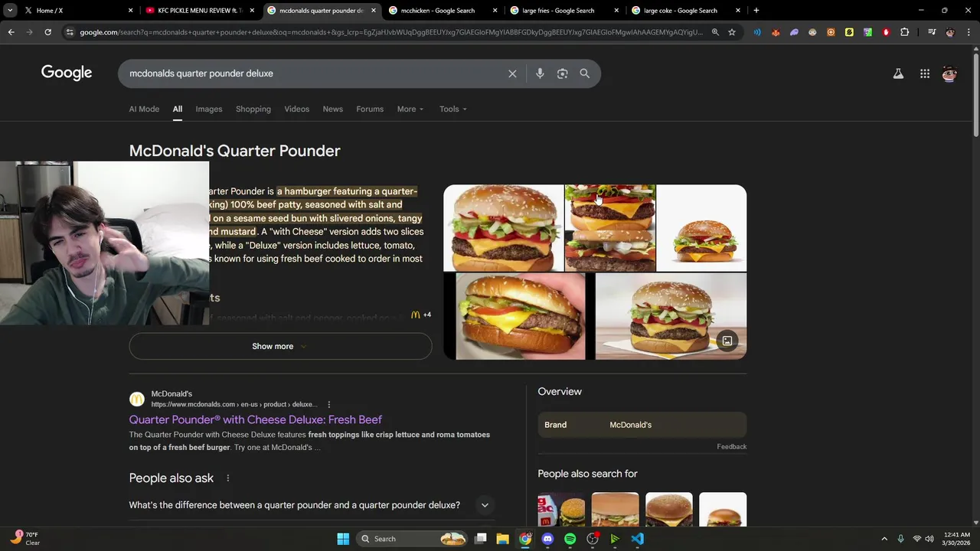Image resolution: width=980 pixels, height=551 pixels.
Task: Open Discord from the taskbar
Action: tap(547, 539)
